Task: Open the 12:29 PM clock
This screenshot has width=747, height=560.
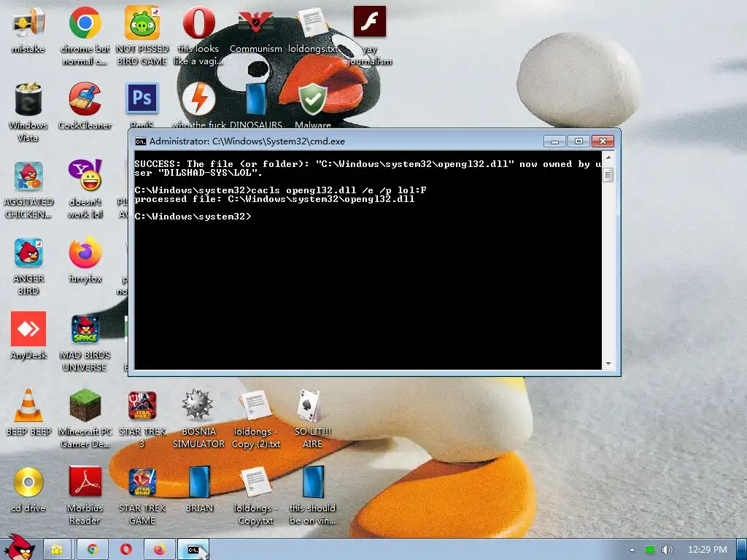Action: pos(708,550)
